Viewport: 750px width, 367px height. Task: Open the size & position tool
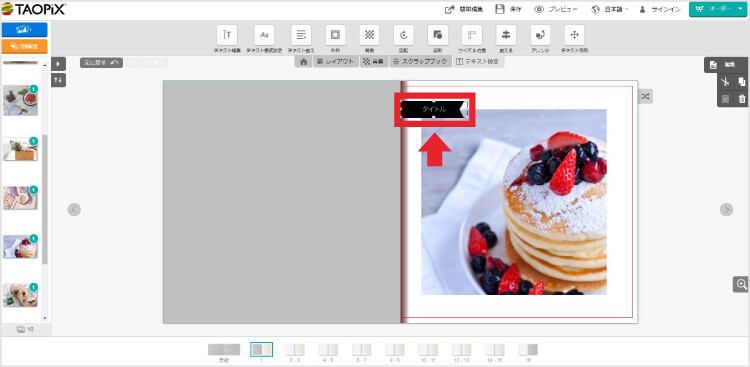pyautogui.click(x=472, y=35)
